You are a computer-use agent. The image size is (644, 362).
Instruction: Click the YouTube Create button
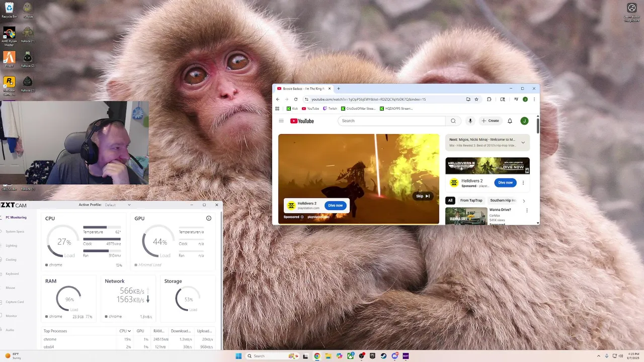pos(490,121)
